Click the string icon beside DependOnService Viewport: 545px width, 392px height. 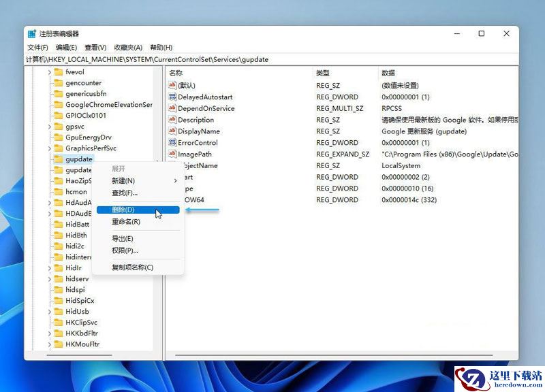(172, 108)
